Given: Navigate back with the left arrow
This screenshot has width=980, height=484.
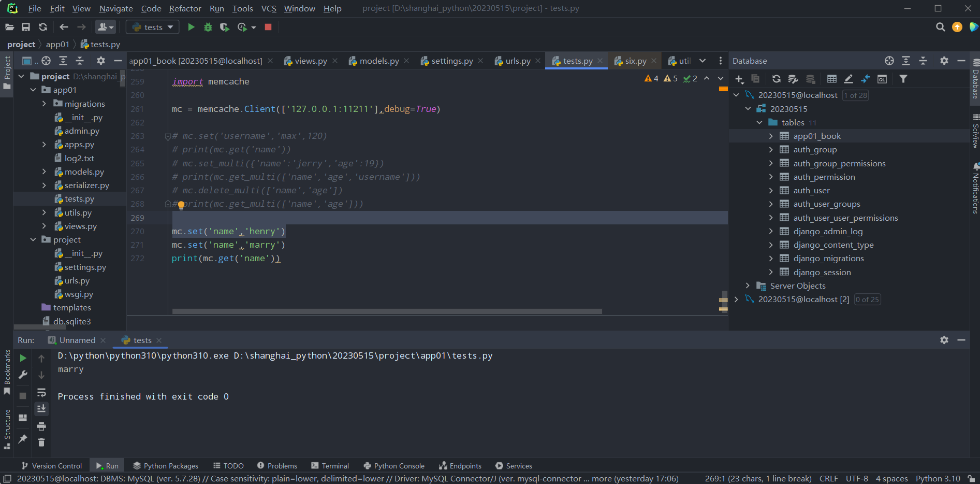Looking at the screenshot, I should click(64, 27).
